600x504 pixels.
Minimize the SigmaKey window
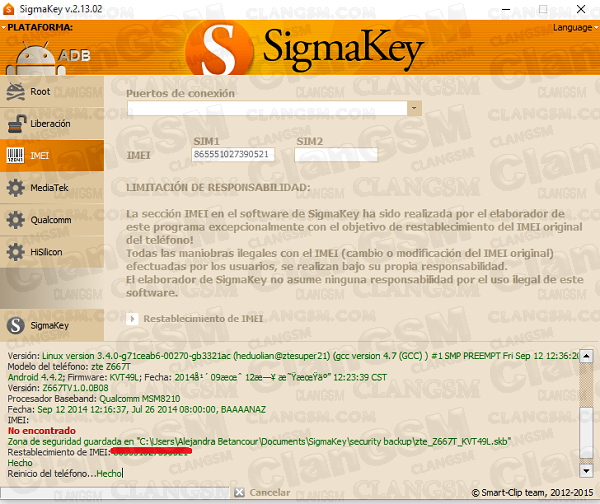pos(506,9)
